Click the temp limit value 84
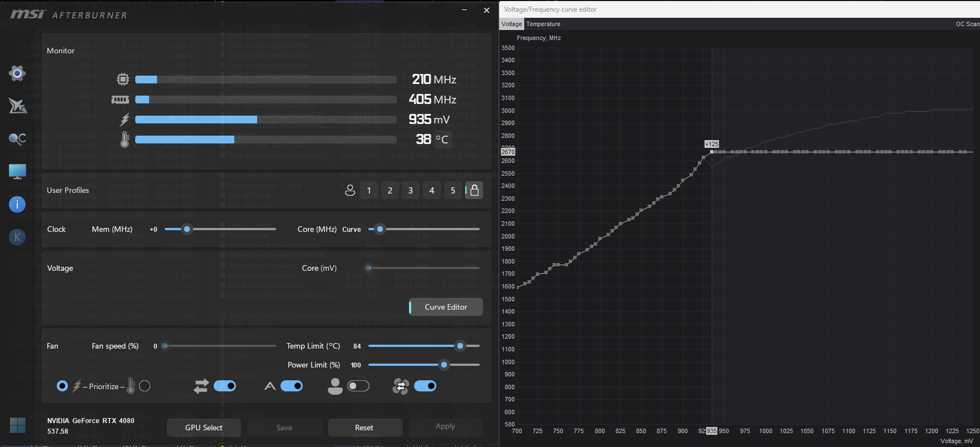Screen dimensions: 980x447 coord(357,346)
